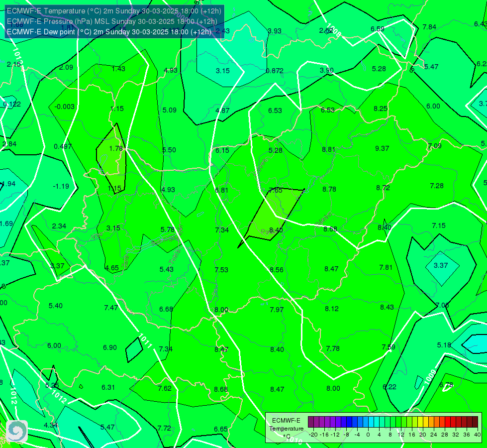Click the 1011 isobar label
487x448 pixels.
coord(145,340)
